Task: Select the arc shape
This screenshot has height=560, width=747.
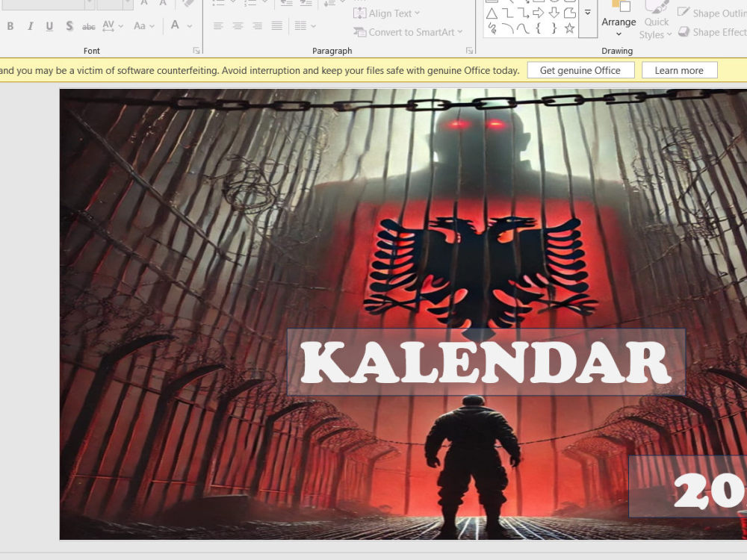Action: click(x=508, y=28)
